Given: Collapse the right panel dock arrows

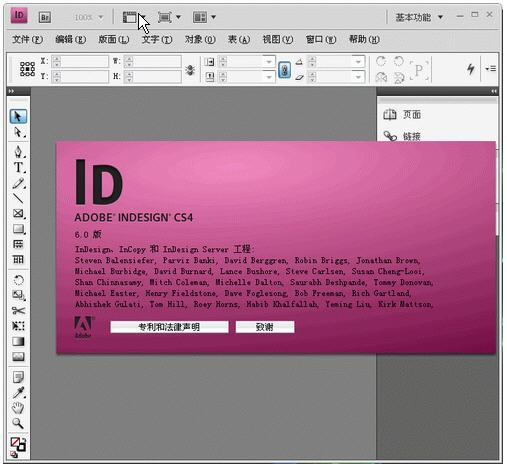Looking at the screenshot, I should [494, 91].
